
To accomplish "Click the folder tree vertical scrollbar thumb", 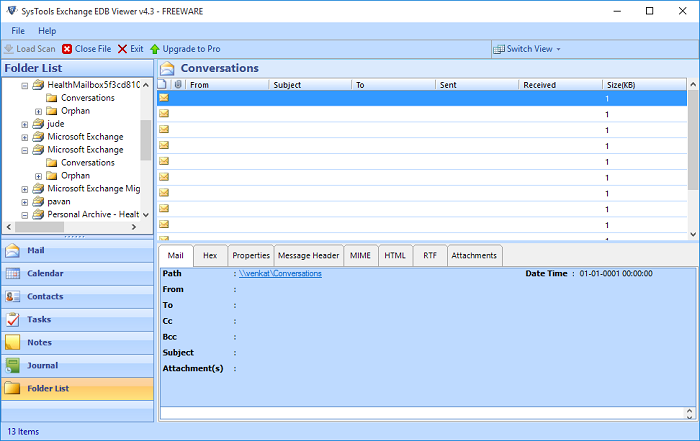I will pos(146,140).
